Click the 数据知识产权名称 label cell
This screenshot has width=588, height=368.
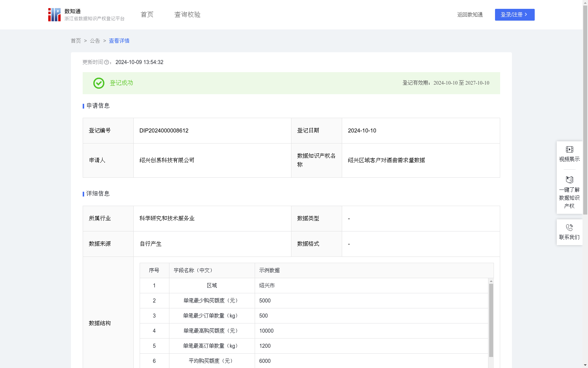316,160
